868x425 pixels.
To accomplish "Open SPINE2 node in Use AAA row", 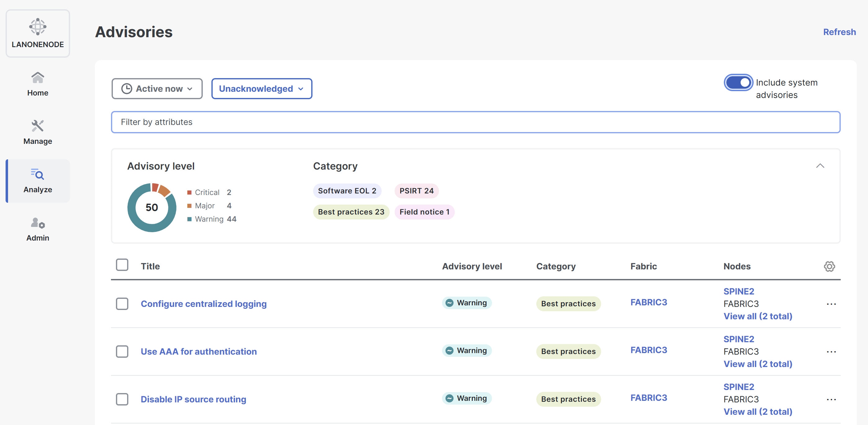I will click(739, 339).
